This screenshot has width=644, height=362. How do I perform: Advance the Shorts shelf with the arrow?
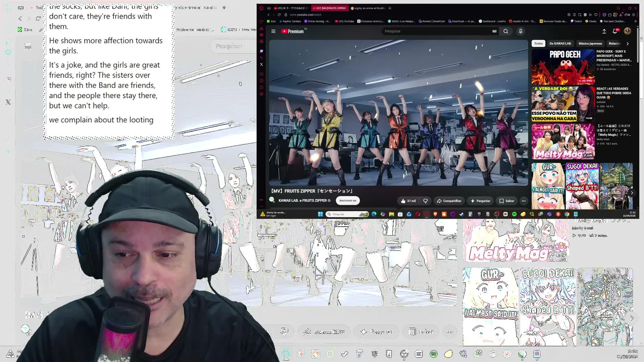pos(632,193)
